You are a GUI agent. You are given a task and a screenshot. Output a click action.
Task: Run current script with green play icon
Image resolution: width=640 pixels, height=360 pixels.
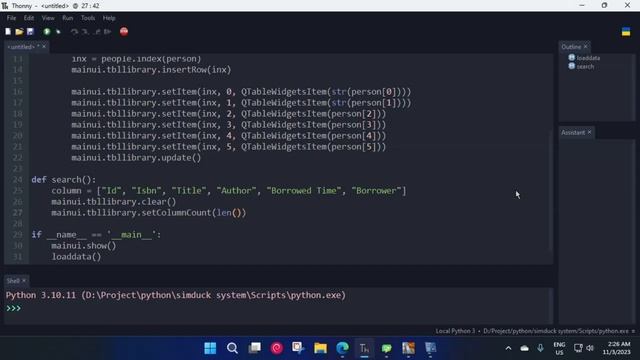point(47,31)
